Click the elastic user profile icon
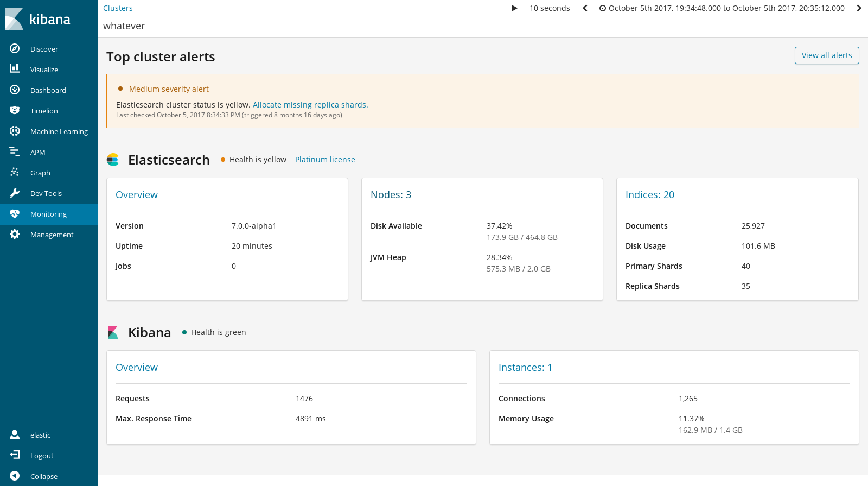 tap(15, 434)
